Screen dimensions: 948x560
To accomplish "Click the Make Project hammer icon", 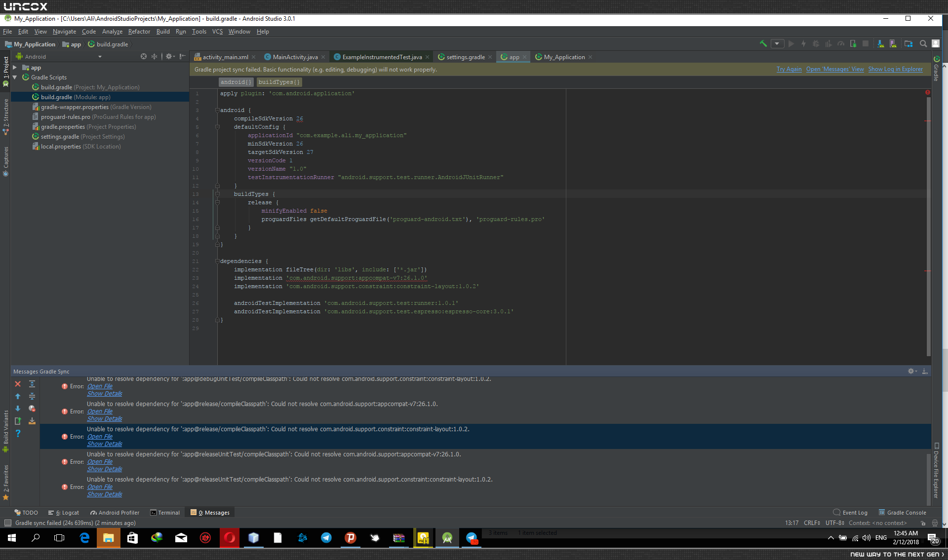I will tap(763, 44).
